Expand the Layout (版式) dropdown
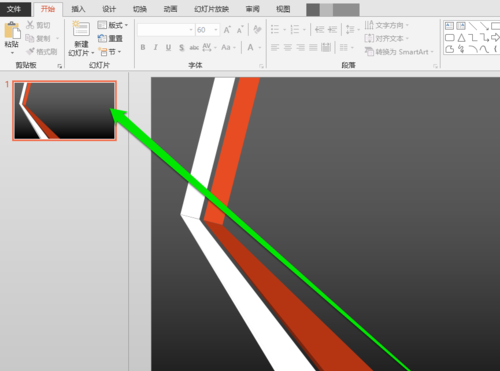This screenshot has width=500, height=371. point(113,25)
